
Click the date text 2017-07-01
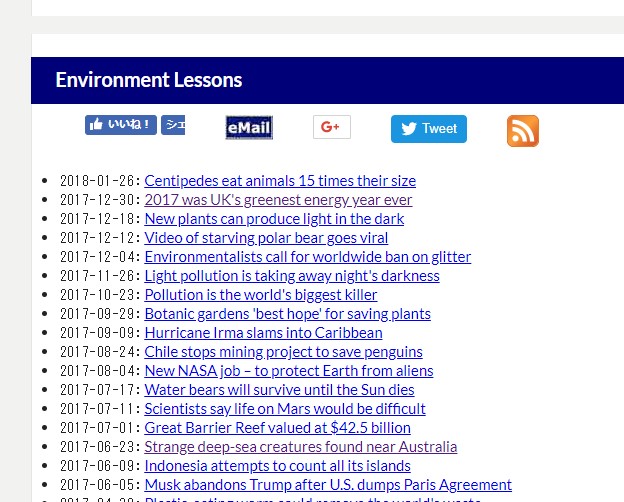97,428
